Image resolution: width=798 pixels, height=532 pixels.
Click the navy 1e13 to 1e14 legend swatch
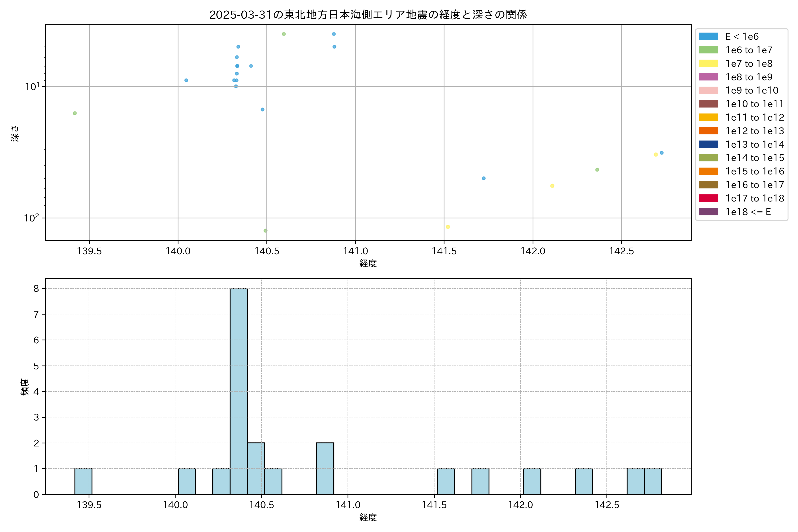(708, 144)
